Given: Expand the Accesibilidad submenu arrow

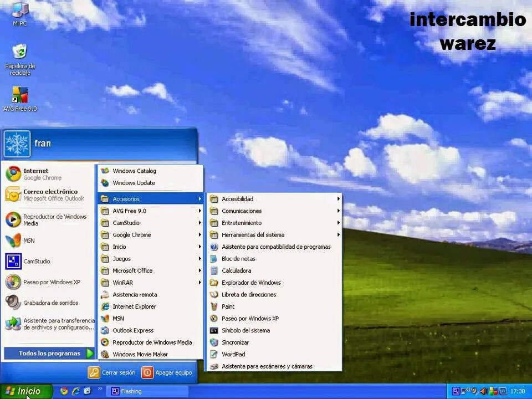Looking at the screenshot, I should [338, 199].
